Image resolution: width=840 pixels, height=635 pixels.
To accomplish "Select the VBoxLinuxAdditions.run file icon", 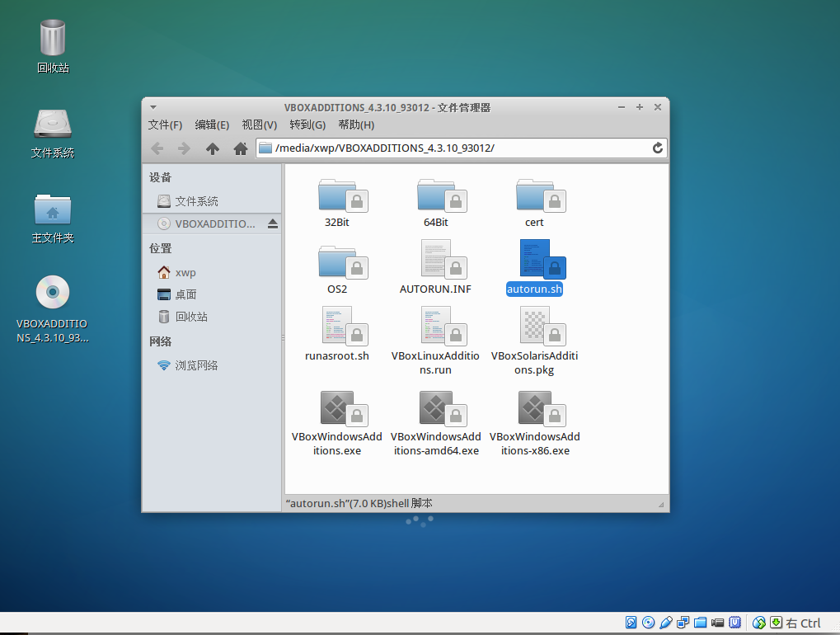I will [x=443, y=326].
